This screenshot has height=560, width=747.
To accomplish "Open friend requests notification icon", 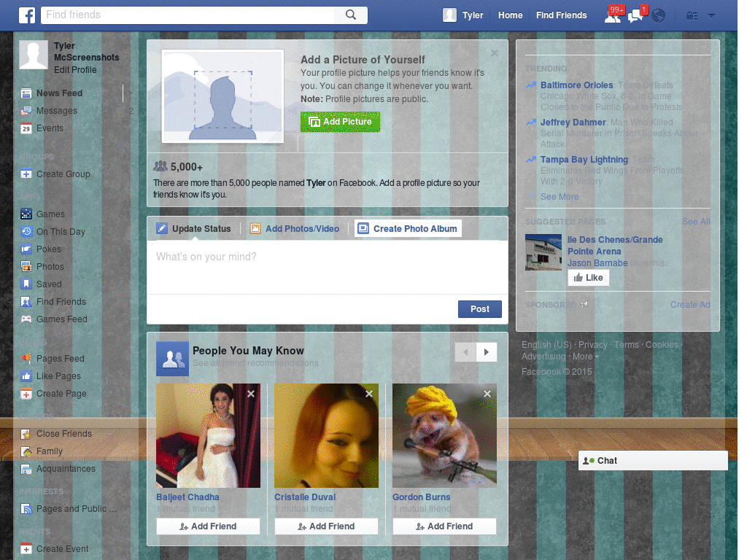I will point(613,15).
